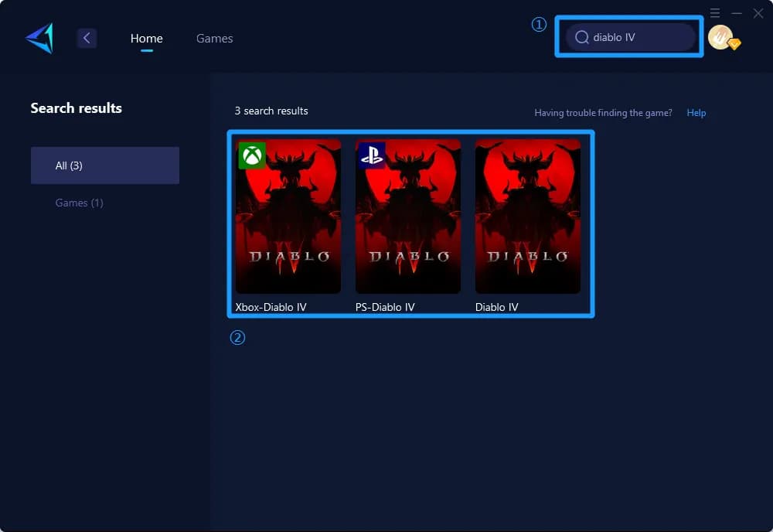
Task: Minimize the booster application window
Action: pyautogui.click(x=736, y=12)
